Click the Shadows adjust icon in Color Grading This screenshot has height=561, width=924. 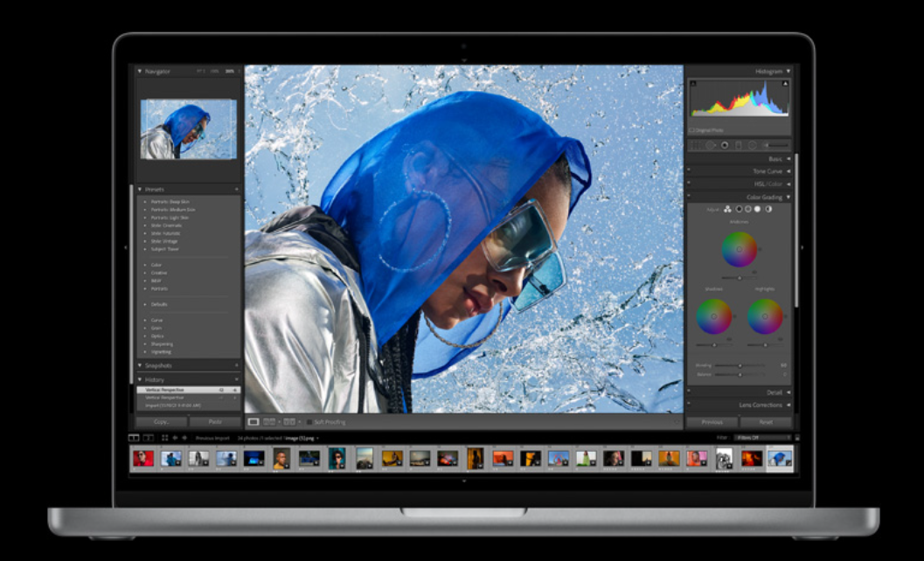[x=740, y=209]
